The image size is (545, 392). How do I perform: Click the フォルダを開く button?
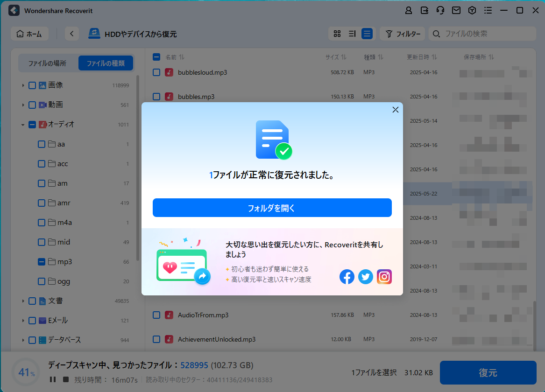(x=272, y=208)
